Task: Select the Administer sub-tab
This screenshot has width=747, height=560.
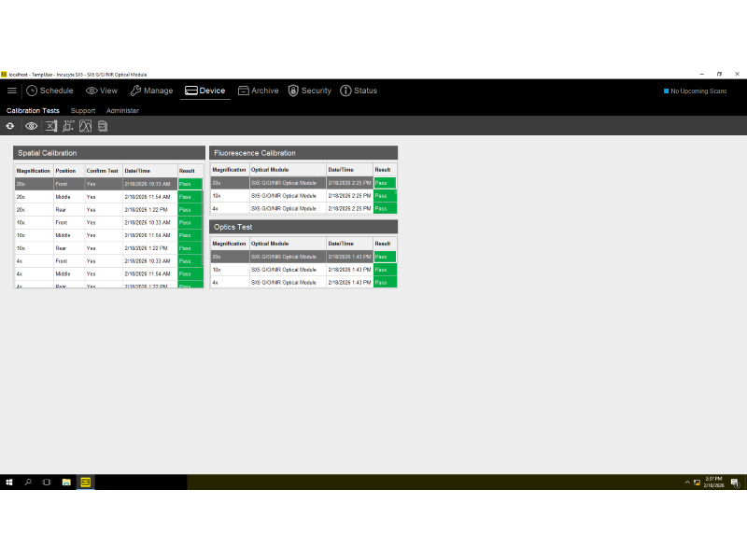Action: pos(122,110)
